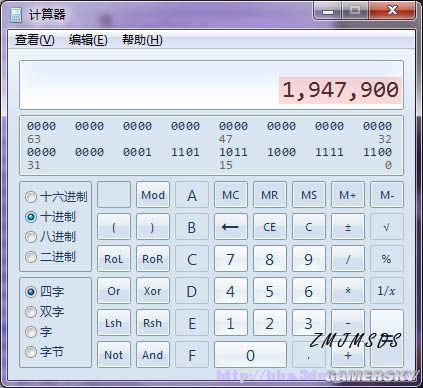Screen dimensions: 423x388
Task: Click the wide 0 key
Action: (250, 355)
